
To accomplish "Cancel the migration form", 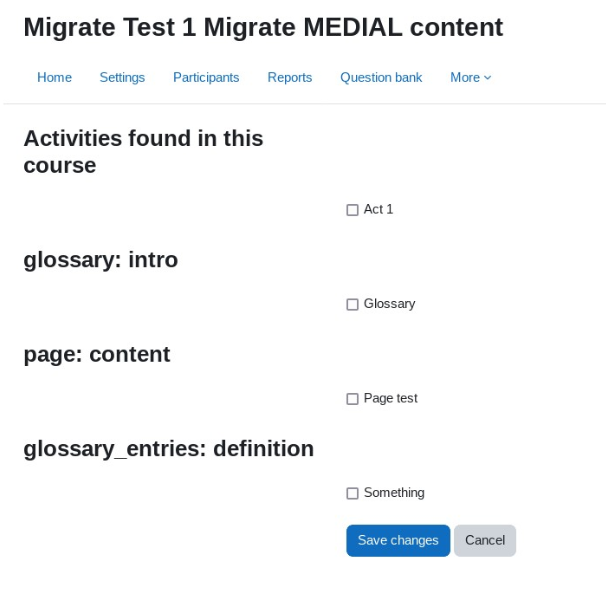I will [485, 540].
